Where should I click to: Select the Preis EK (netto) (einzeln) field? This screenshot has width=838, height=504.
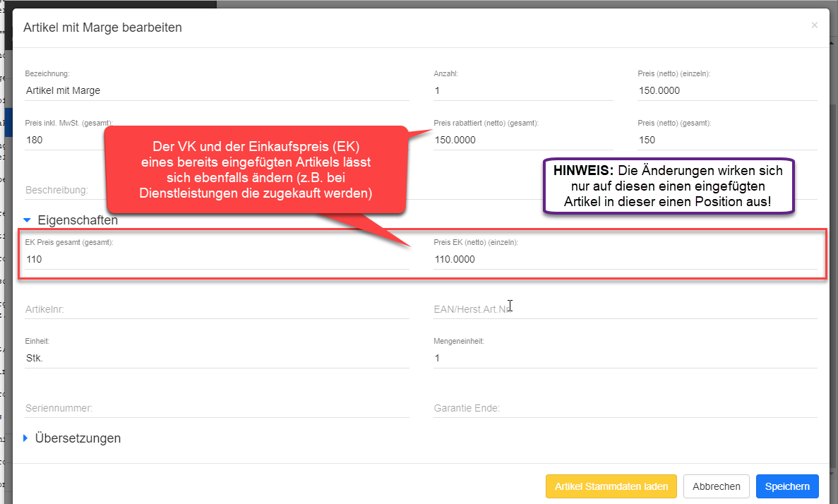click(x=625, y=259)
